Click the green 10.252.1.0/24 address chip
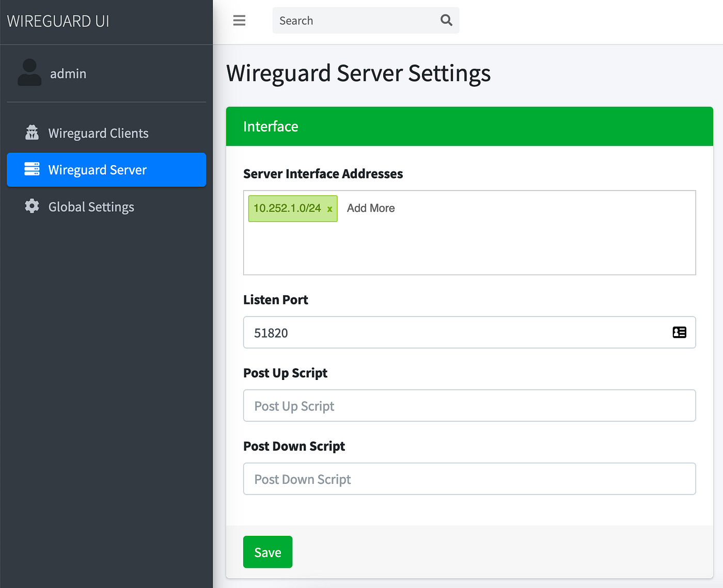This screenshot has width=723, height=588. 287,208
